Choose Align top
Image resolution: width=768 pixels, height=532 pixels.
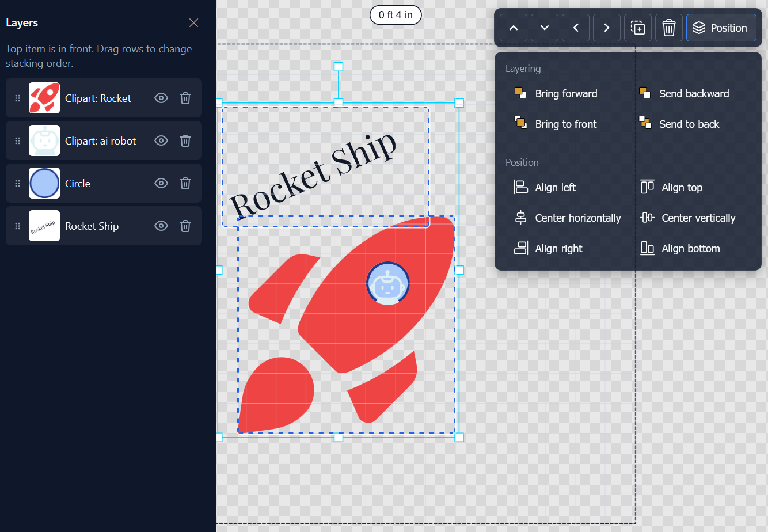click(671, 187)
